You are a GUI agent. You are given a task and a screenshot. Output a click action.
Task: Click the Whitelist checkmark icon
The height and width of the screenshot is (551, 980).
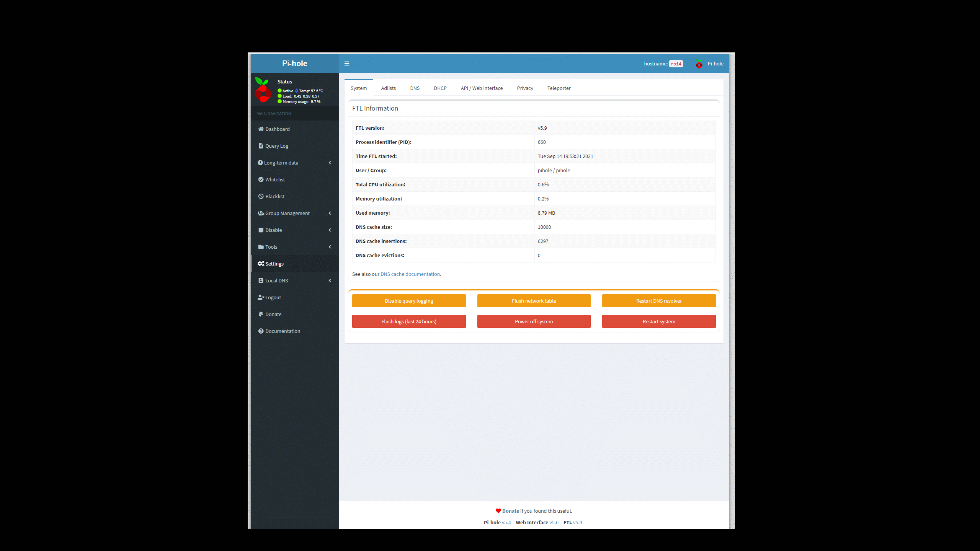click(x=261, y=179)
